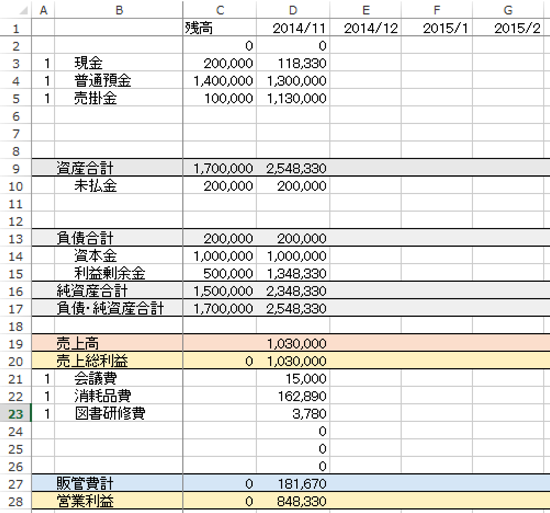
Task: Select row 9 header
Action: click(16, 168)
